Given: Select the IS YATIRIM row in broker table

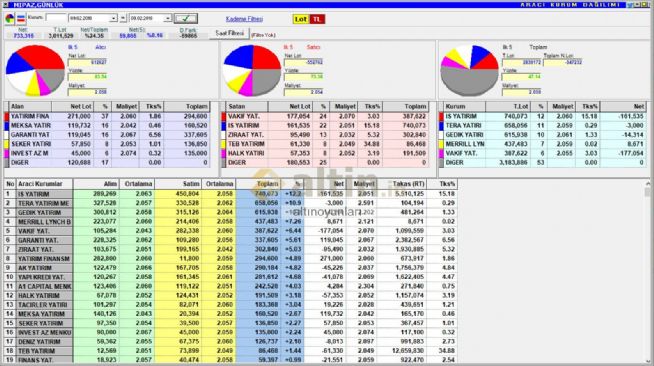Looking at the screenshot, I should coord(231,194).
